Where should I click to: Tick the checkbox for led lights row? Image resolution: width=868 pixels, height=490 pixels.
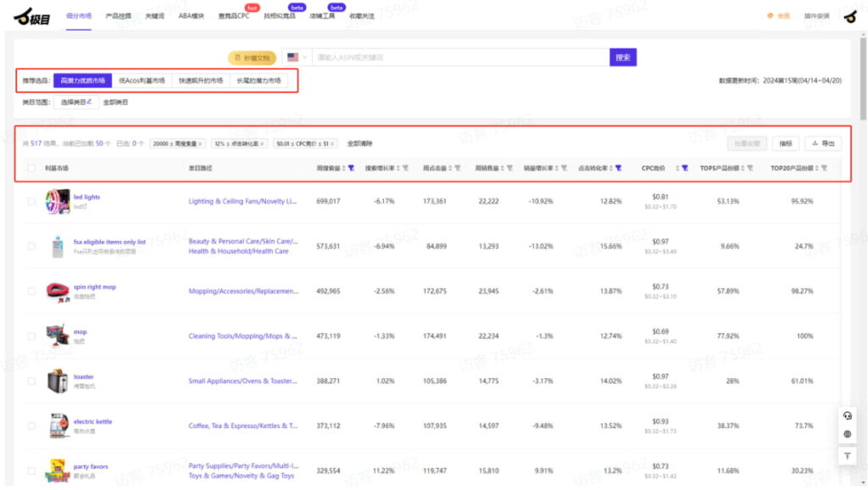click(x=31, y=202)
